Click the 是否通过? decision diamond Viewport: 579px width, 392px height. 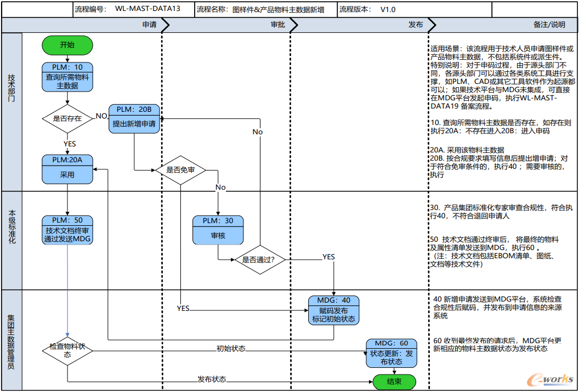pyautogui.click(x=260, y=259)
